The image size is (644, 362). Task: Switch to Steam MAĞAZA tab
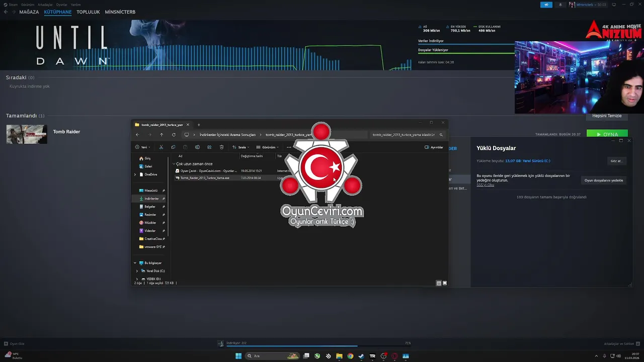pyautogui.click(x=29, y=12)
